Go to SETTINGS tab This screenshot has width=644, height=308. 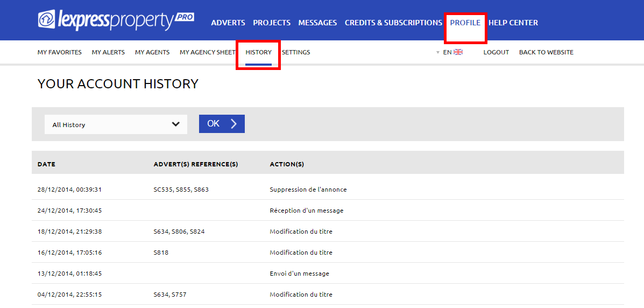(x=296, y=52)
